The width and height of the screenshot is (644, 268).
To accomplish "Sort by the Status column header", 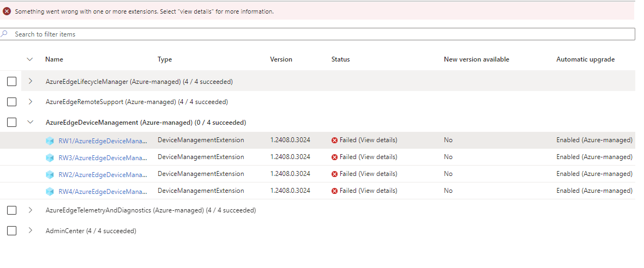I will pyautogui.click(x=340, y=59).
